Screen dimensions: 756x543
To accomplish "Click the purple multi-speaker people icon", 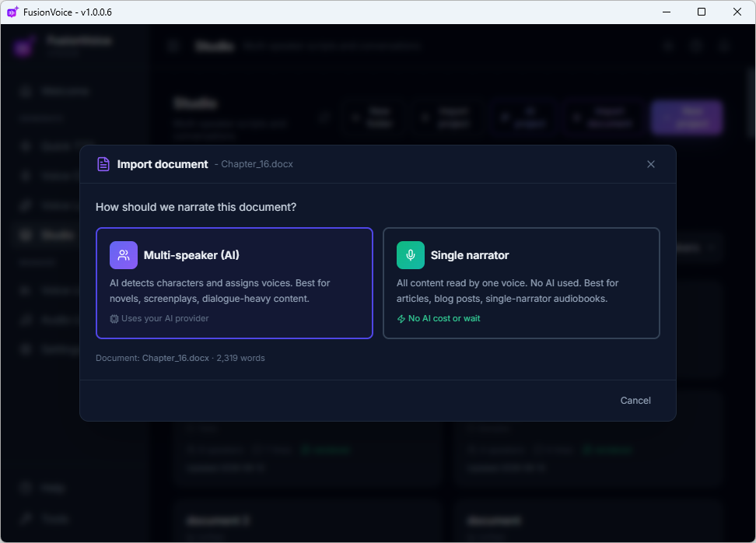I will [x=124, y=255].
